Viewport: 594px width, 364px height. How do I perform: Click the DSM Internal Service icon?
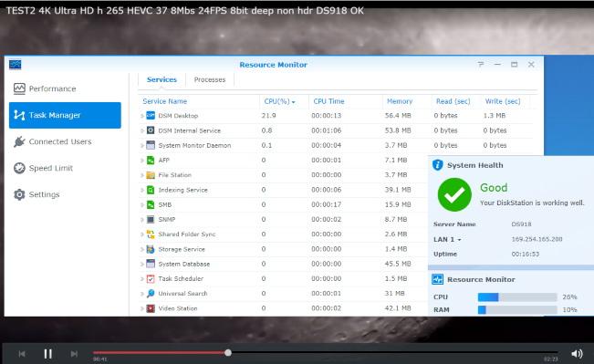tap(151, 130)
